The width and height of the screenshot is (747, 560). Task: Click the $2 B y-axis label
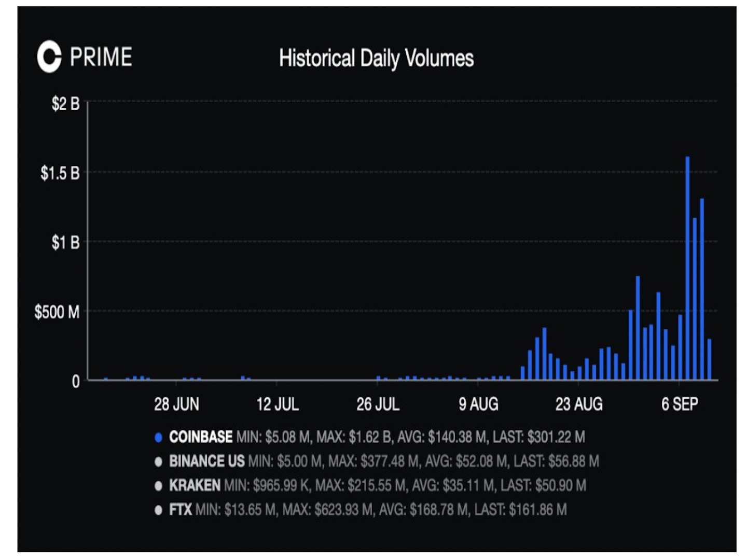(65, 104)
